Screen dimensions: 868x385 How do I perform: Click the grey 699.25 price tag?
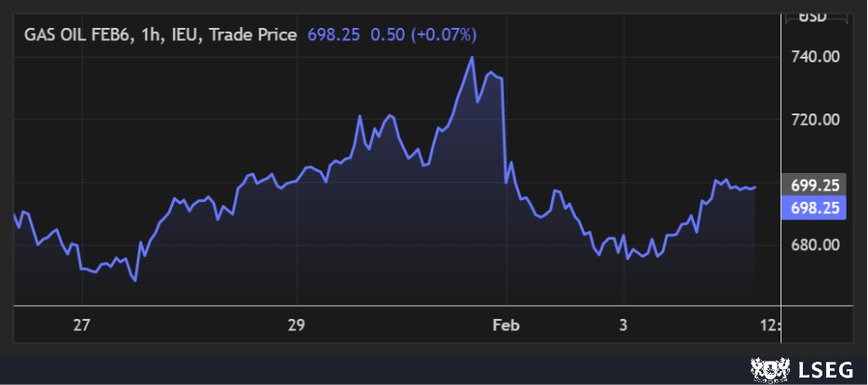pos(816,186)
